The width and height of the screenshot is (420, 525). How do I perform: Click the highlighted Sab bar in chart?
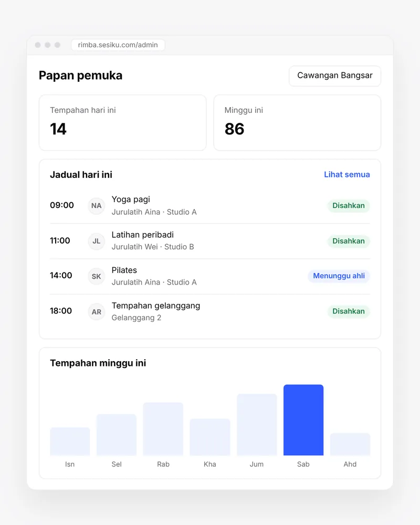(x=303, y=420)
